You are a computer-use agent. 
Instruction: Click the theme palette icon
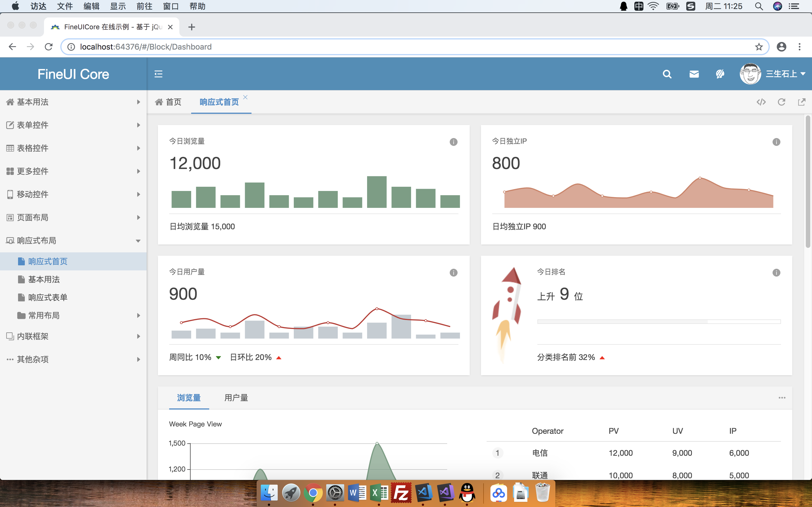[720, 74]
